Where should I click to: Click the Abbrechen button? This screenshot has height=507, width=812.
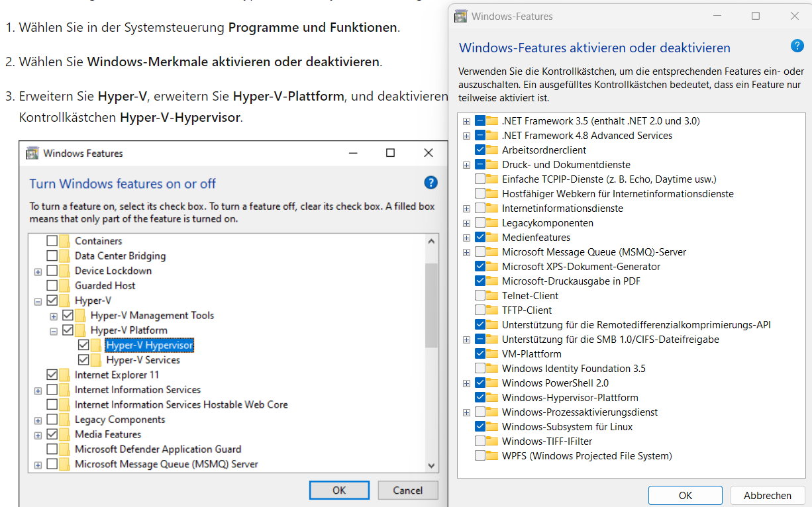coord(768,495)
